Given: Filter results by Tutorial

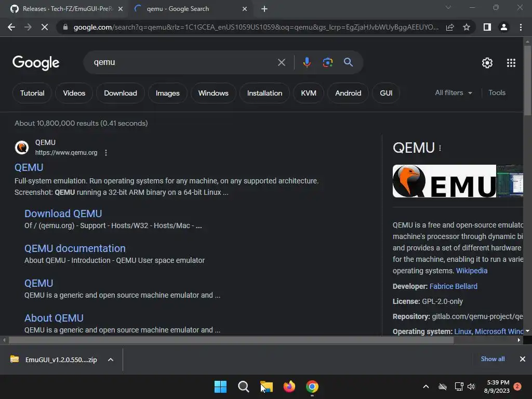Looking at the screenshot, I should point(32,93).
